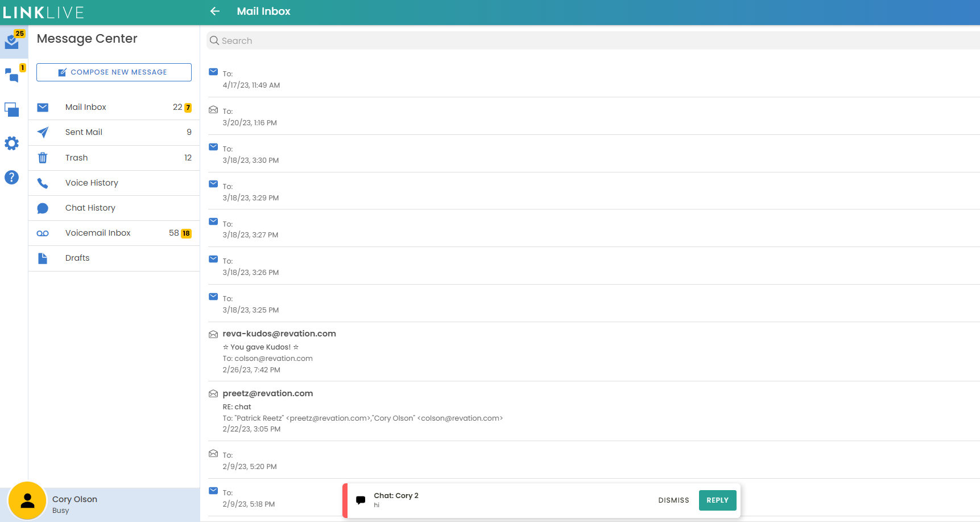The height and width of the screenshot is (522, 980).
Task: Open the Message Center sidebar icon
Action: pyautogui.click(x=12, y=42)
